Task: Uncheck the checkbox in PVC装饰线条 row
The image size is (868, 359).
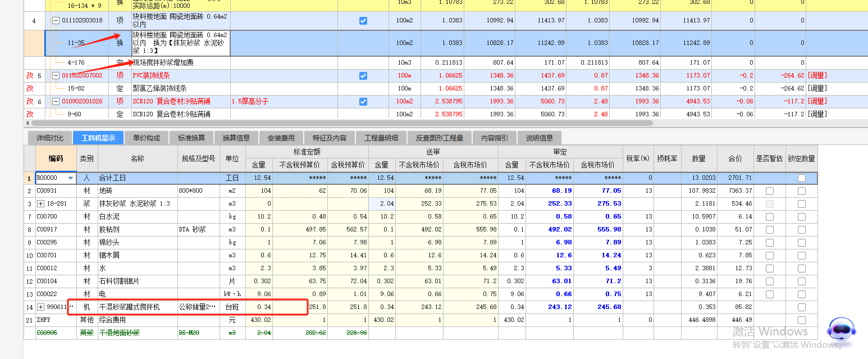Action: click(363, 75)
